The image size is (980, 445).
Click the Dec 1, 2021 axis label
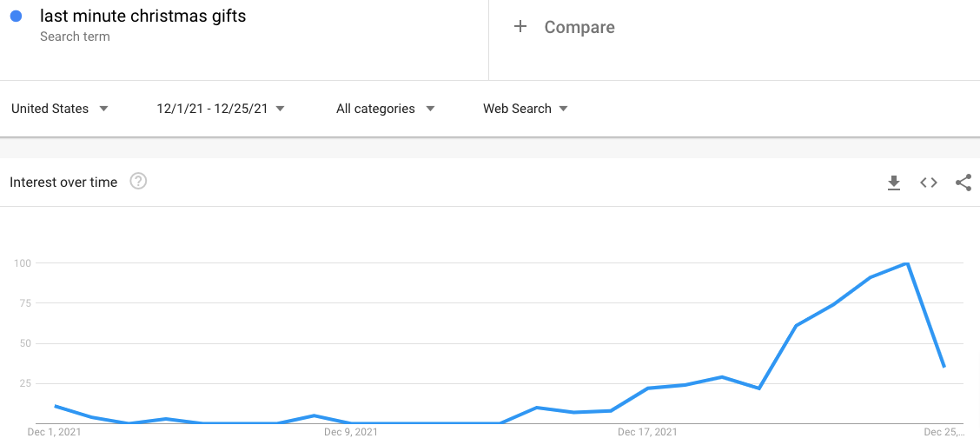pyautogui.click(x=55, y=431)
